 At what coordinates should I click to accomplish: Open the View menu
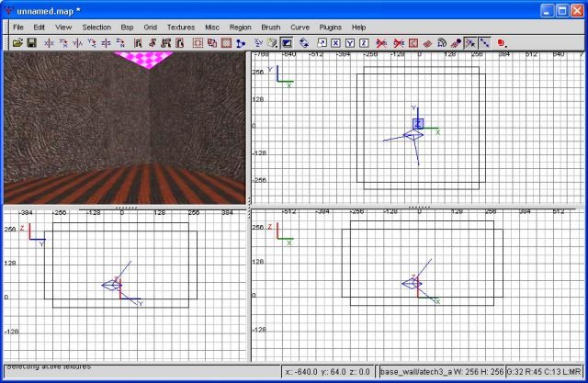[x=63, y=28]
